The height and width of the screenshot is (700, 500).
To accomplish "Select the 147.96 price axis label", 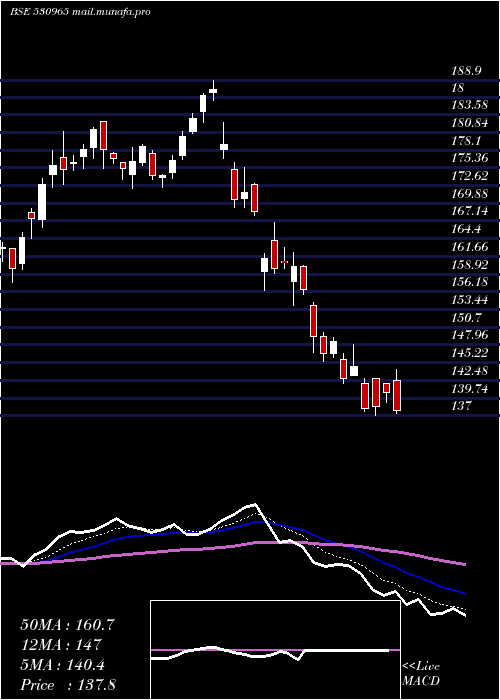I will [x=470, y=335].
